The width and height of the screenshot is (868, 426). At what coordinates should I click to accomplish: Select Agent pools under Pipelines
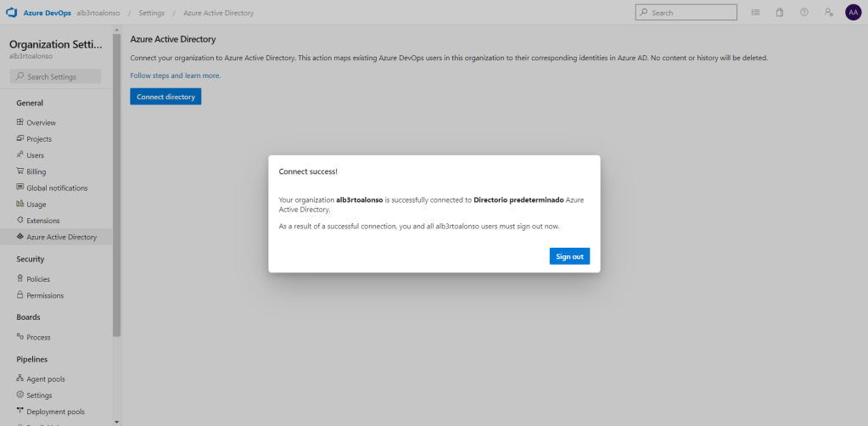(45, 379)
